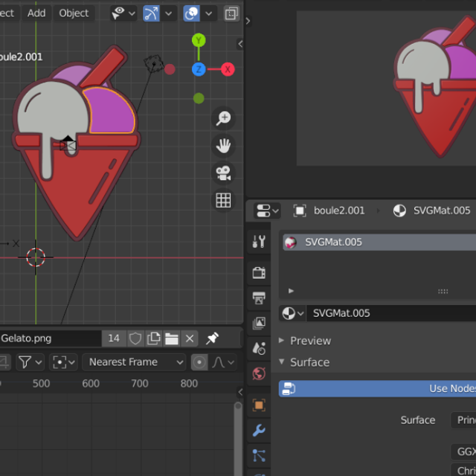Open the Object menu
Viewport: 476px width, 476px height.
coord(74,13)
